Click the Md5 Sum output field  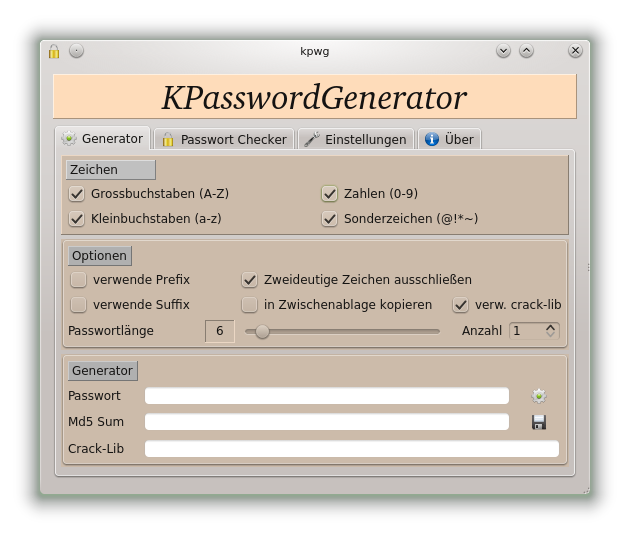coord(327,422)
